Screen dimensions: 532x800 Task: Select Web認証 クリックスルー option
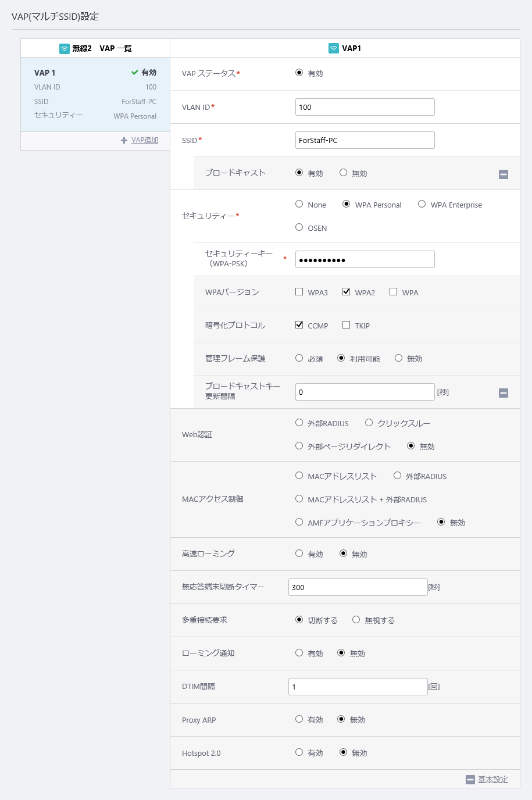[x=369, y=423]
